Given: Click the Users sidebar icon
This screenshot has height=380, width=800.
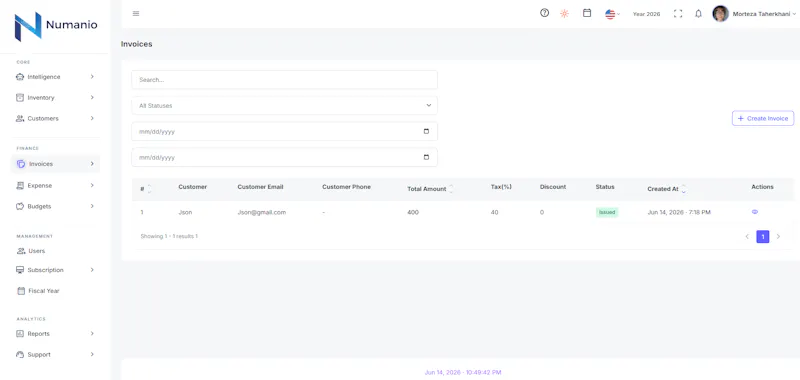Looking at the screenshot, I should coord(20,251).
